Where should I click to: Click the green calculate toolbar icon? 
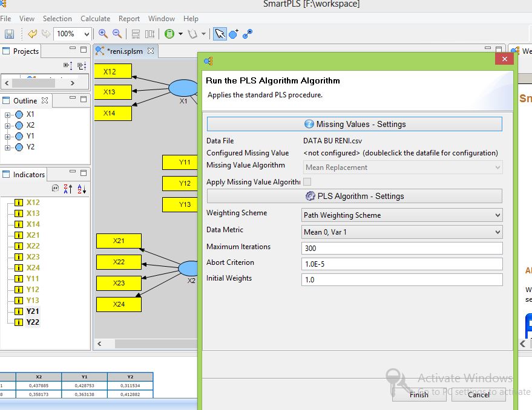click(x=171, y=34)
